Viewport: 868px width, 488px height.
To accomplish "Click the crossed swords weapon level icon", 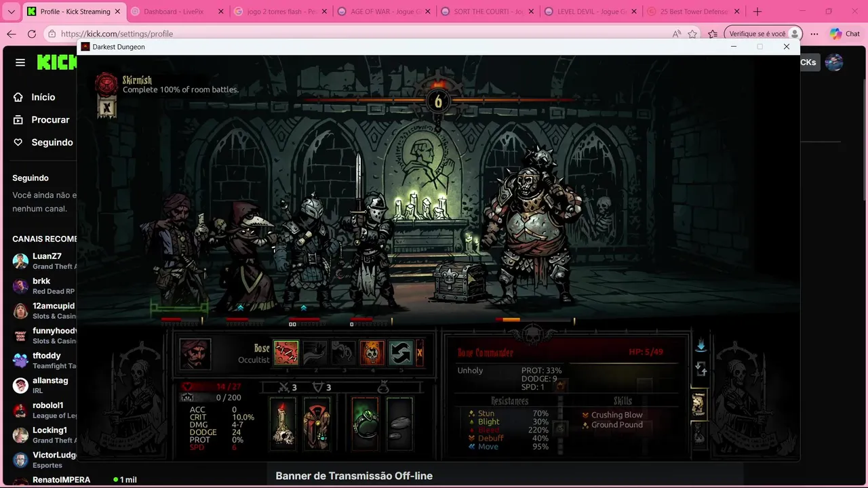I will point(285,387).
